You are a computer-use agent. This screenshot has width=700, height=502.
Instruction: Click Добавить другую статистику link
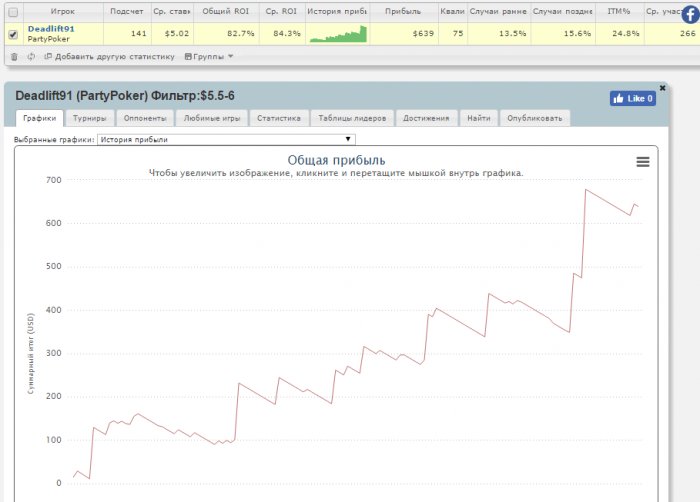109,57
